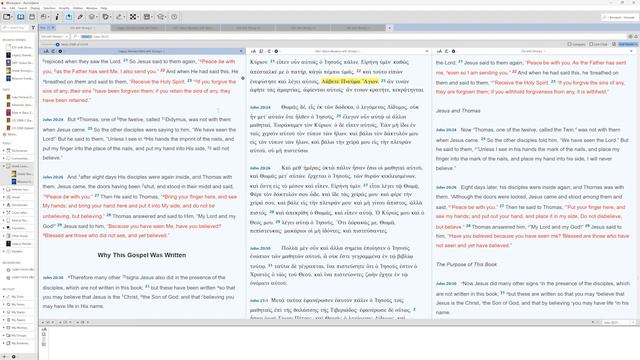Viewport: 640px width, 360px height.
Task: Click 'Verse 27645 of 31103' status text
Action: tap(74, 44)
